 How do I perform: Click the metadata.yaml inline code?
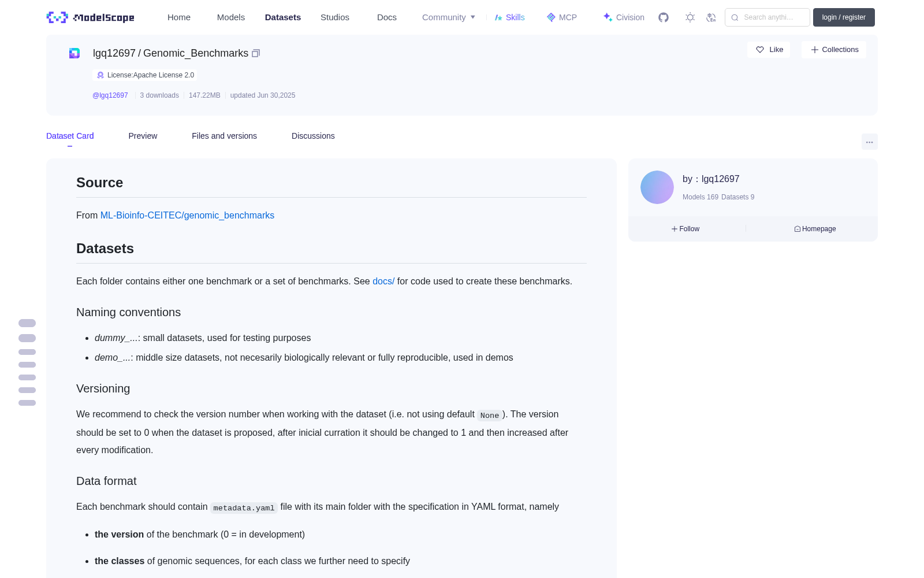point(244,508)
